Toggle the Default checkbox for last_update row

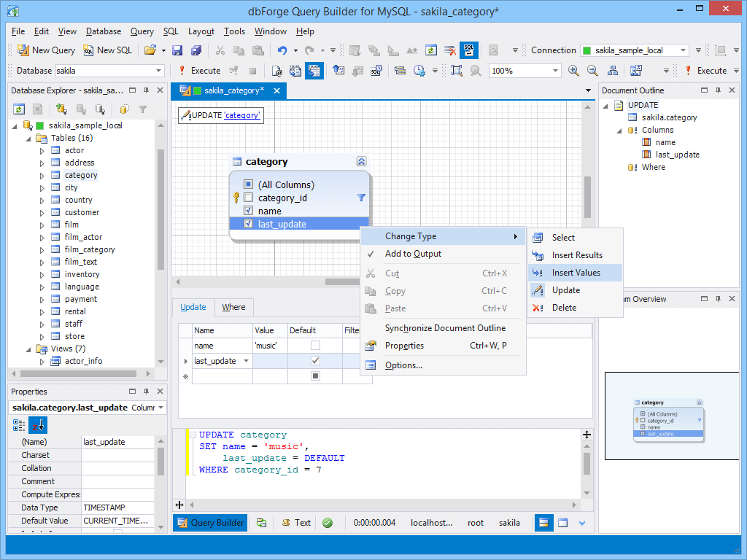coord(315,360)
